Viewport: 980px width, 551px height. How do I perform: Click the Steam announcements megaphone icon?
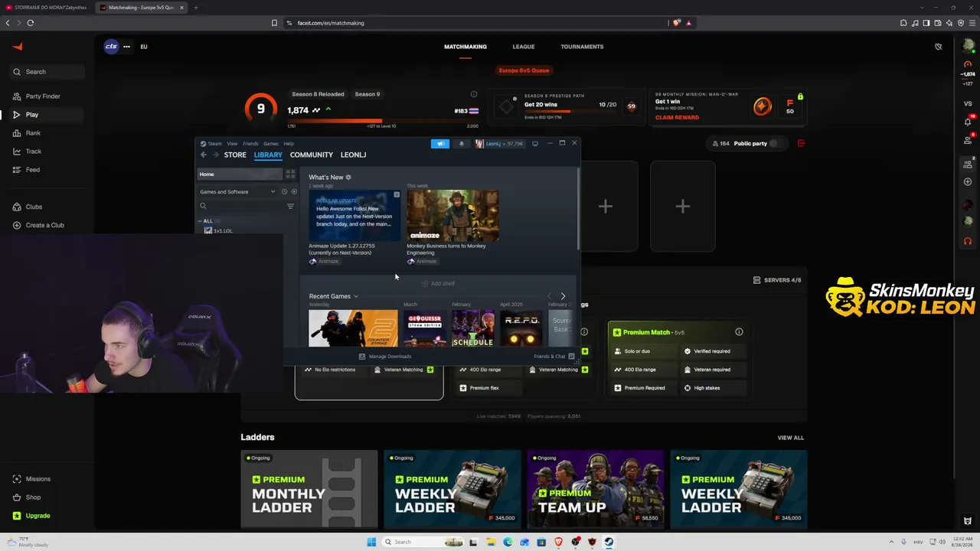point(440,143)
